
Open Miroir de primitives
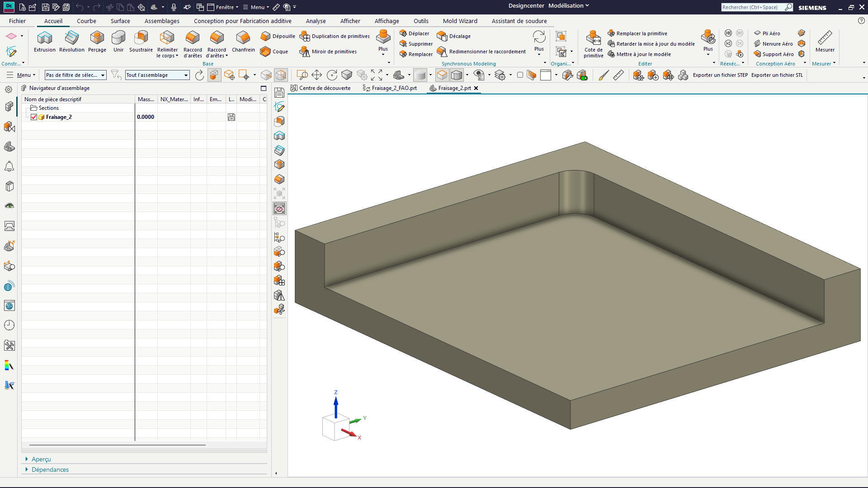[328, 52]
